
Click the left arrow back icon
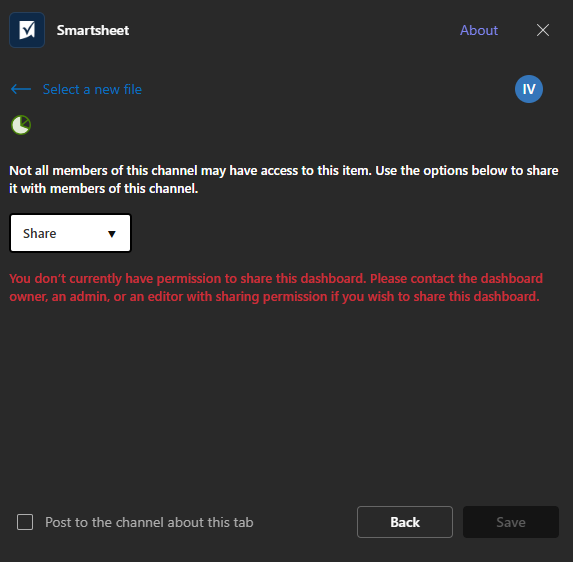(x=21, y=89)
